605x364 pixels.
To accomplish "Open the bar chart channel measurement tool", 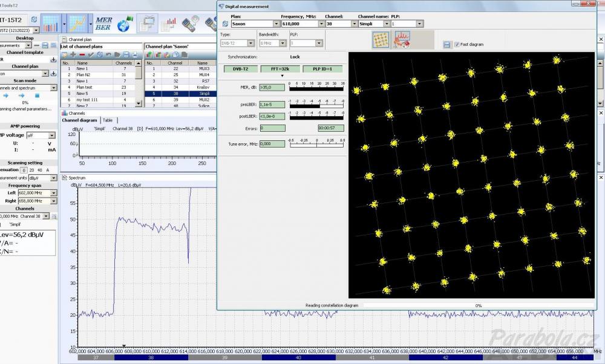I will (x=51, y=24).
